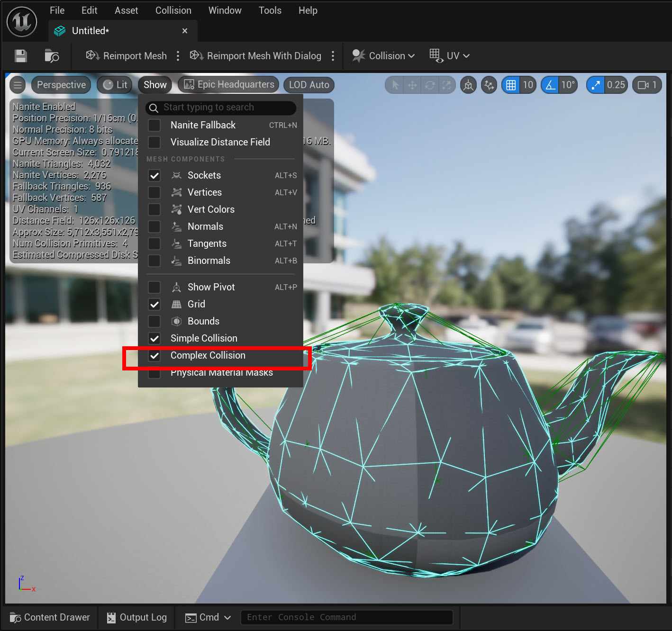Enable the Bounds checkbox

point(154,322)
